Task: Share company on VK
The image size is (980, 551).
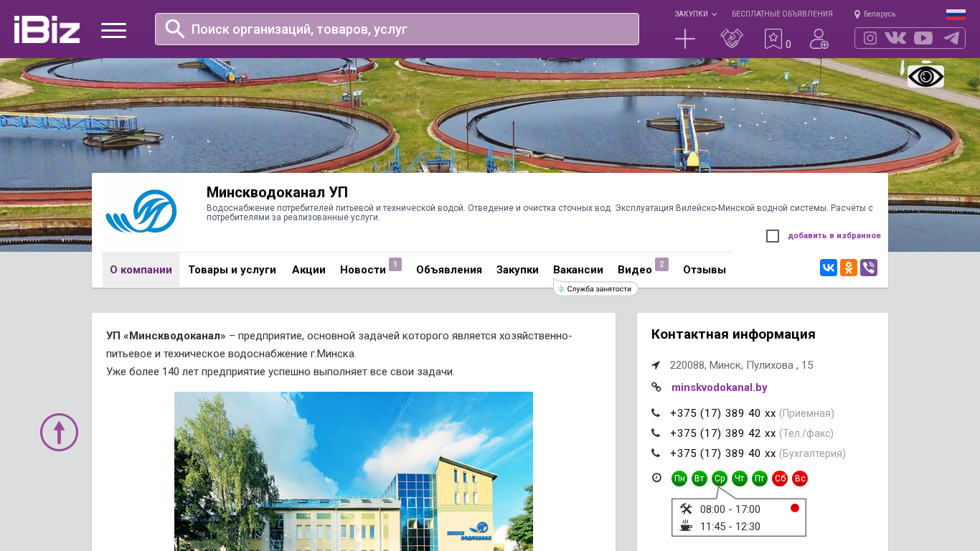Action: click(829, 268)
